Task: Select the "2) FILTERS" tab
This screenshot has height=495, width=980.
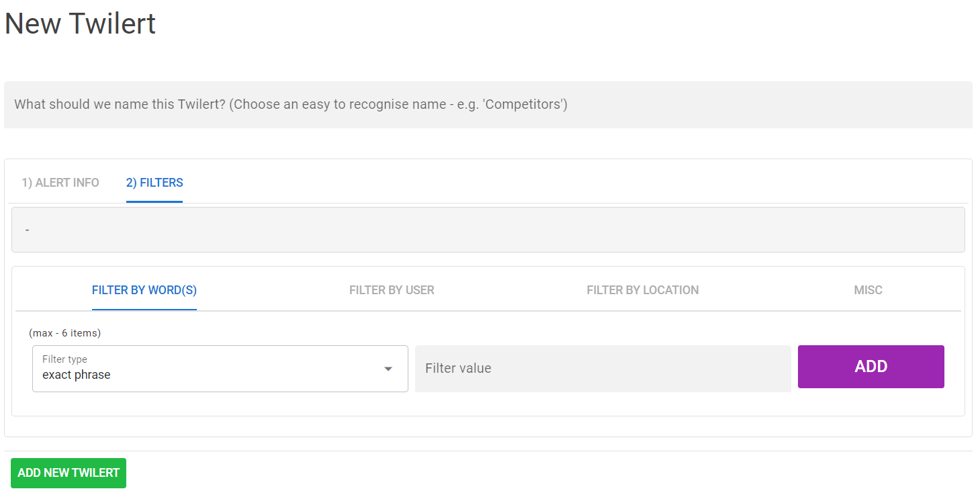Action: (x=154, y=183)
